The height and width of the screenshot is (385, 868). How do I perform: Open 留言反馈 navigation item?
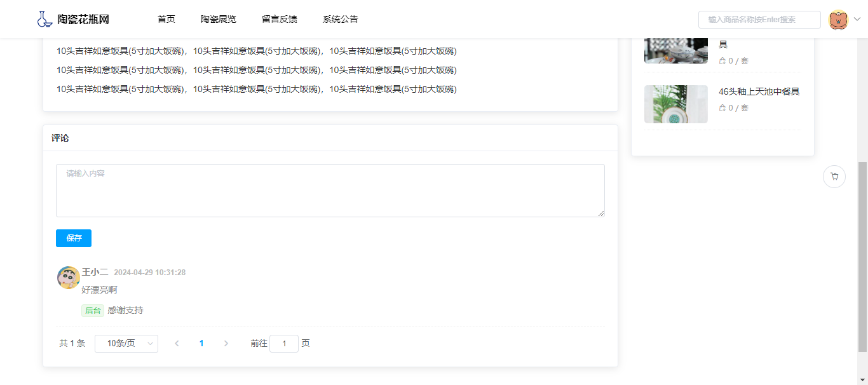coord(280,19)
